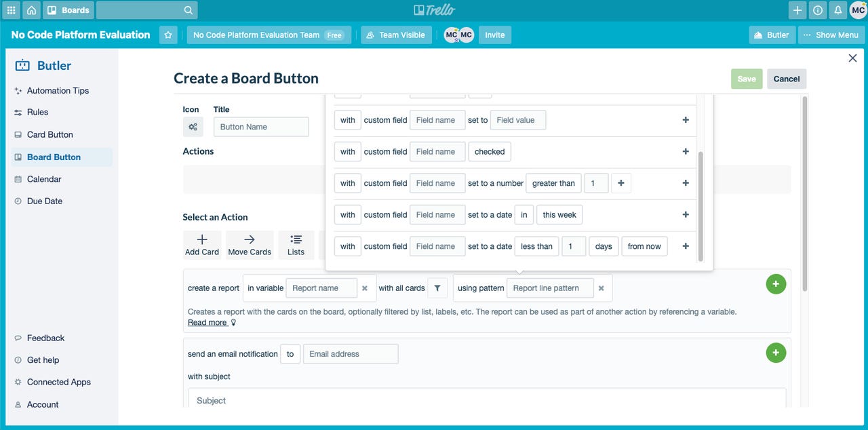Click the Trello home icon
Viewport: 868px width, 430px height.
(x=31, y=9)
